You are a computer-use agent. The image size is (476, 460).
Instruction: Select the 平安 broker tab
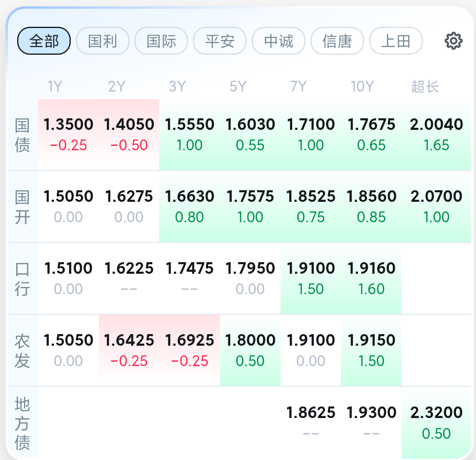click(220, 41)
